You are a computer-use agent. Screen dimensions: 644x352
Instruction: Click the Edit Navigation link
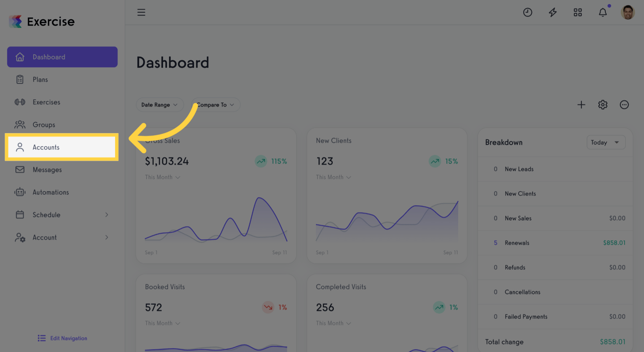coord(62,338)
